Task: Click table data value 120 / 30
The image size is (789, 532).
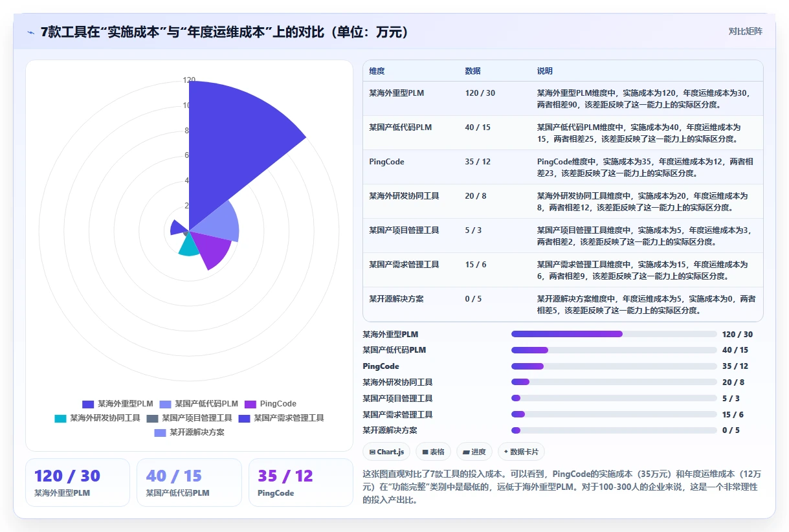Action: tap(480, 93)
